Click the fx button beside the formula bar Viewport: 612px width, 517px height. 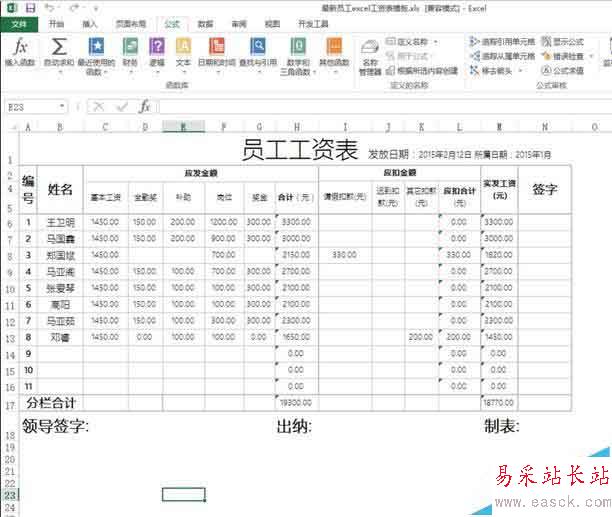pyautogui.click(x=145, y=106)
